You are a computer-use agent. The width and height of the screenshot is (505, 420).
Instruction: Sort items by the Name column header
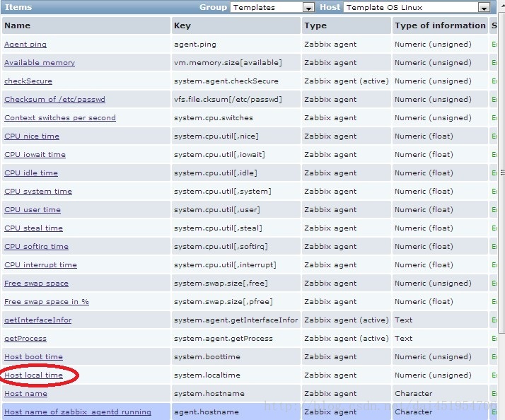tap(18, 25)
